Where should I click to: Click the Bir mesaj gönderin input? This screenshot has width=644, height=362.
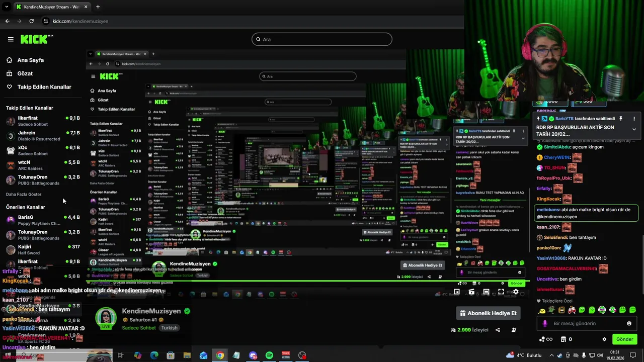coord(586,323)
